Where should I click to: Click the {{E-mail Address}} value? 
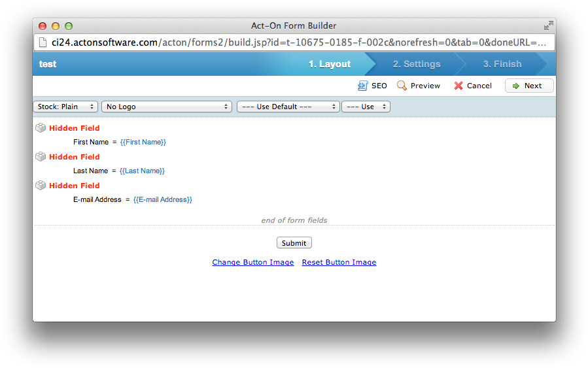pos(163,200)
